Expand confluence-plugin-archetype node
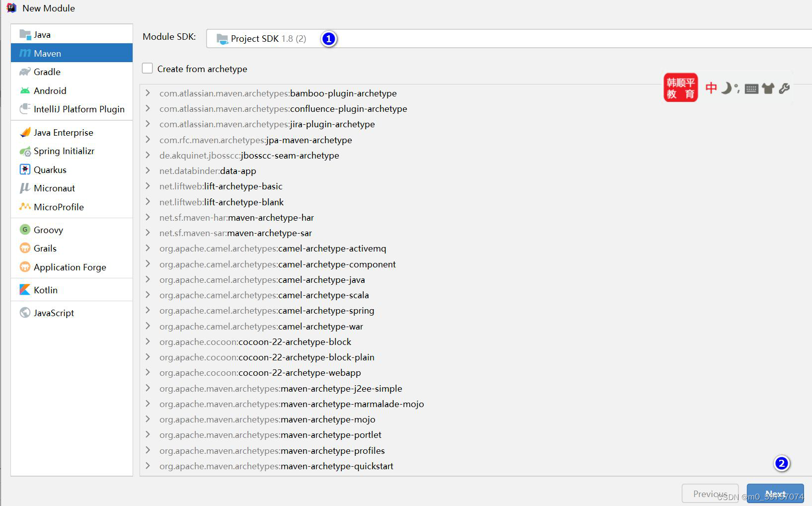The image size is (812, 506). [148, 108]
